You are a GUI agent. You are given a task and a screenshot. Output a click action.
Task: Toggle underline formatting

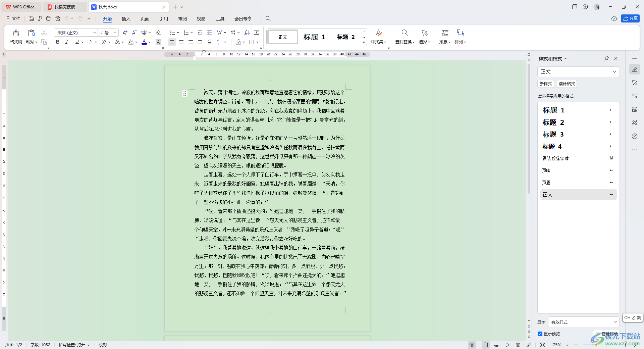click(x=77, y=42)
